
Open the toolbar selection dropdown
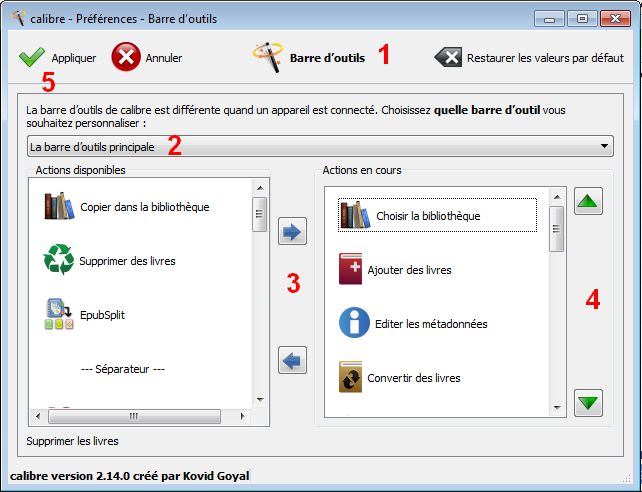click(320, 147)
